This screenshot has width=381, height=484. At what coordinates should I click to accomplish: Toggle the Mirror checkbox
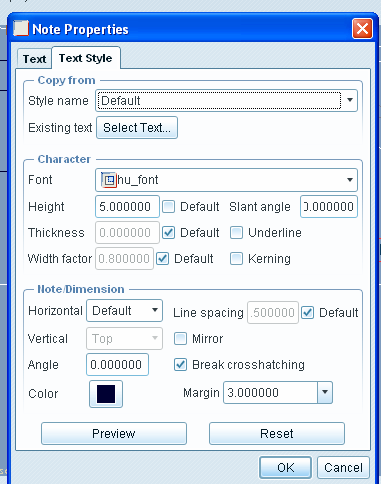pyautogui.click(x=180, y=339)
